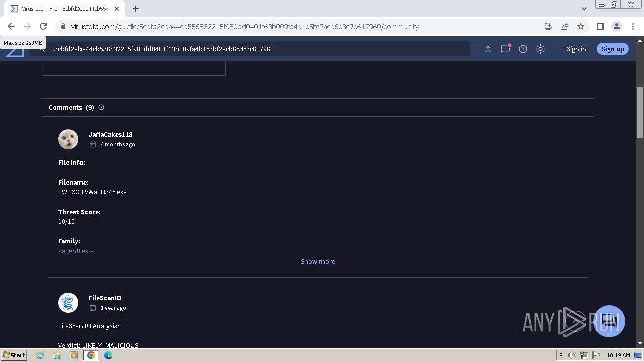Open a new browser tab
Viewport: 644px width, 362px height.
(x=136, y=9)
